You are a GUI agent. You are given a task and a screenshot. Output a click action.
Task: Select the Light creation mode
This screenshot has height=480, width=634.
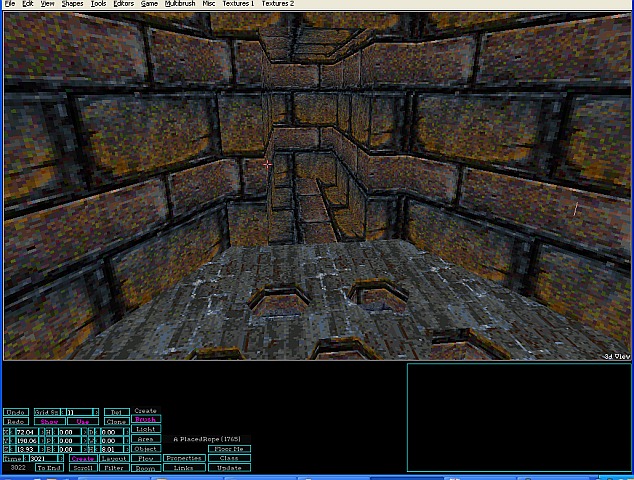[146, 429]
